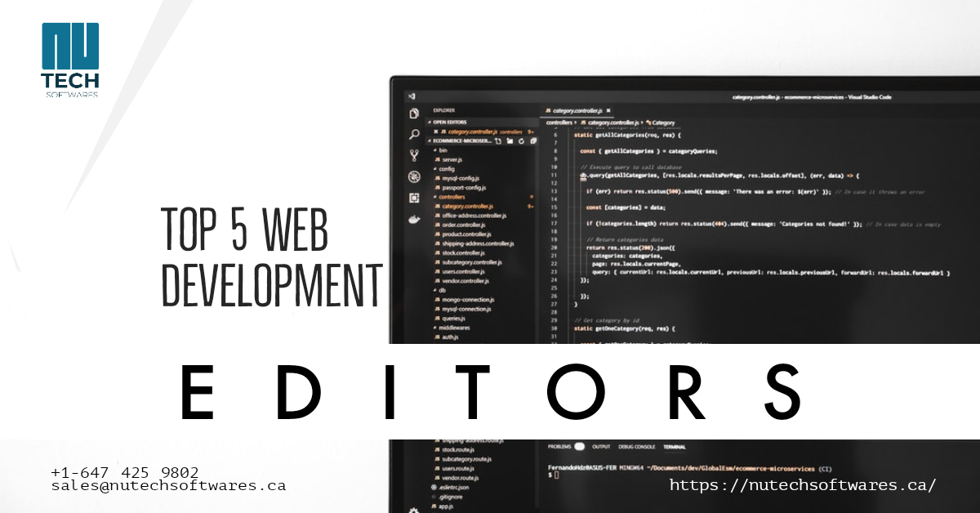Click the https://nutechsoftwares.ca/ link
Screen dimensions: 980x513
coord(803,485)
